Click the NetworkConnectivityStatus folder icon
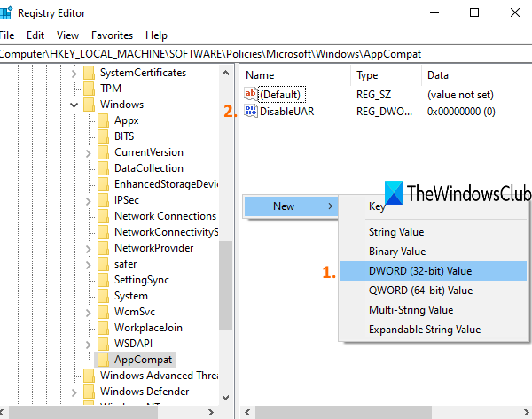Screen dimensions: 532x419 [x=104, y=232]
